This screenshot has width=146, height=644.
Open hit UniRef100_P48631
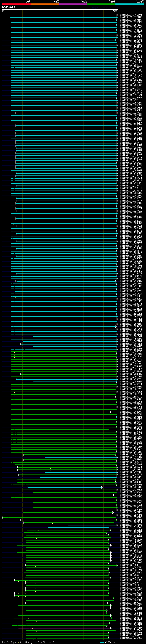tap(131, 30)
